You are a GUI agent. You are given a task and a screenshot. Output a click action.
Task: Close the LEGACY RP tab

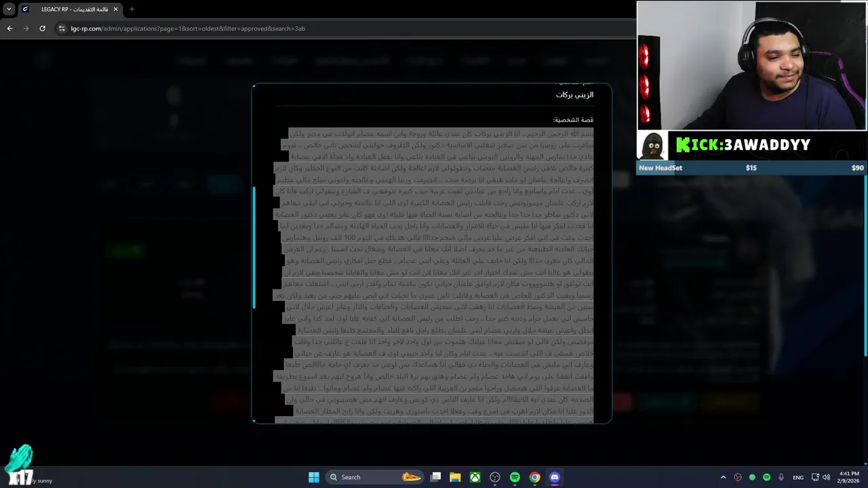click(x=116, y=9)
